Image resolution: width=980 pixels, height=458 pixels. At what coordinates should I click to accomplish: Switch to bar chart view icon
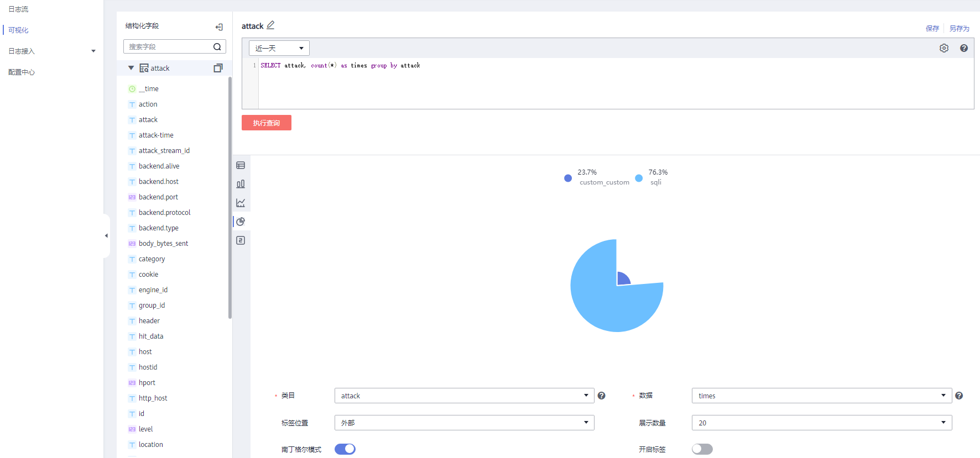tap(241, 184)
